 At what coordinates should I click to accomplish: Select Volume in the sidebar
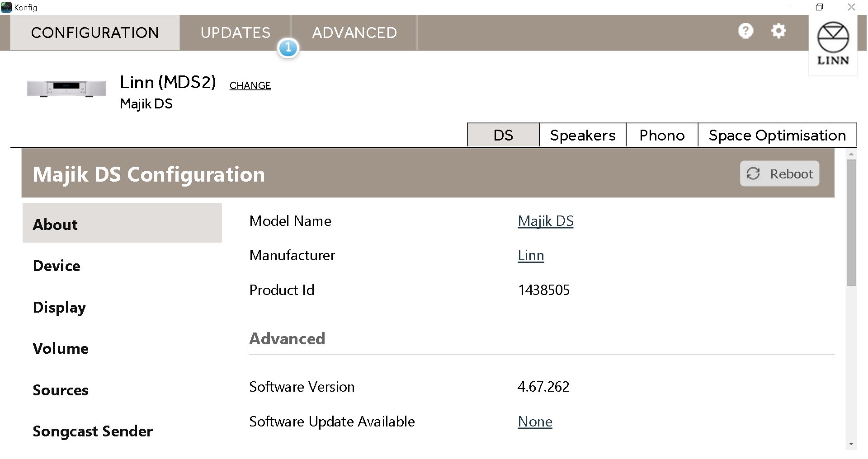click(61, 348)
